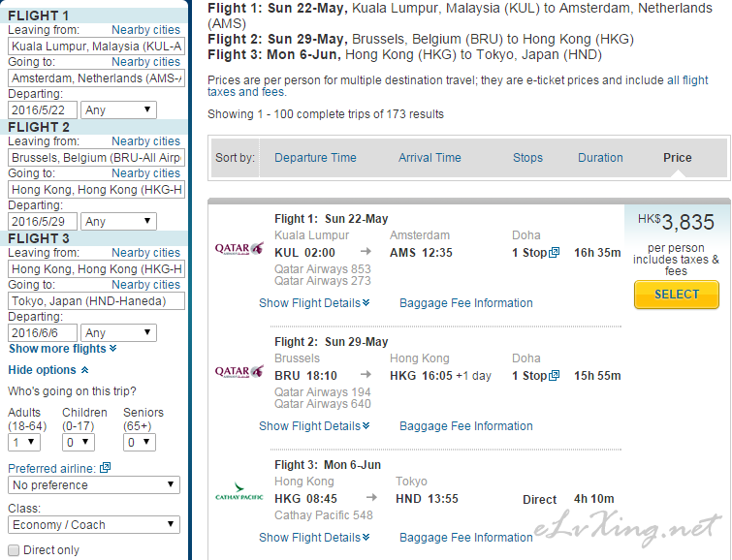Click the Showing 1 - 100 results text
Viewport: 732px width, 560px height.
(326, 114)
